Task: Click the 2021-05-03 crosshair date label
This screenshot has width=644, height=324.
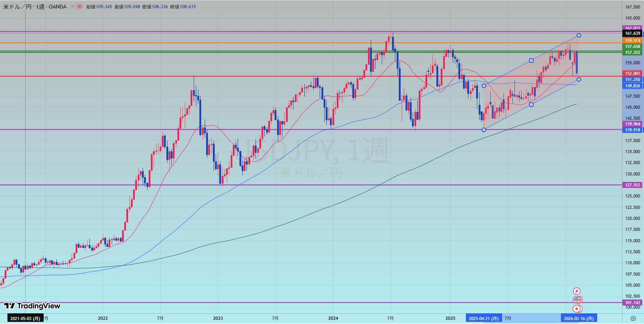Action: pyautogui.click(x=25, y=318)
